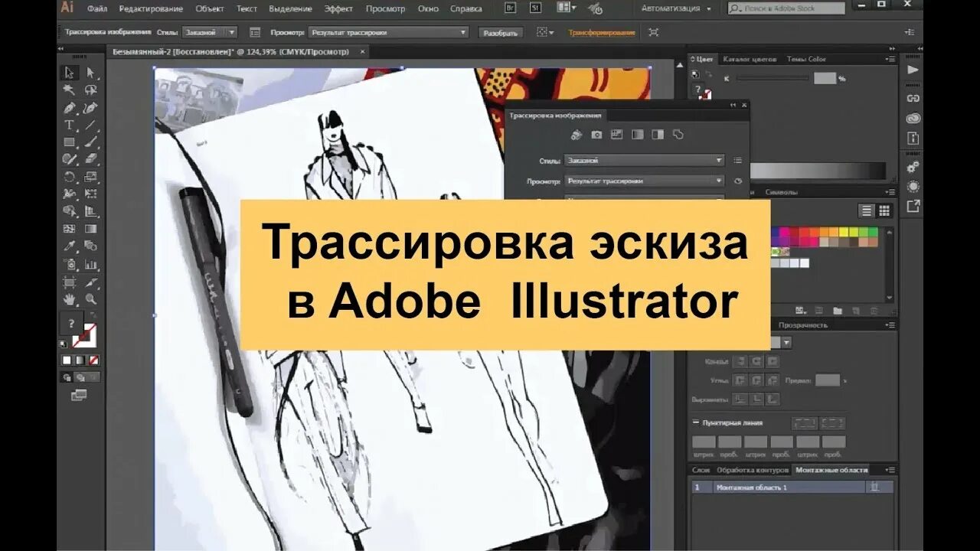
Task: Select Монтажная область 1 row
Action: 792,487
